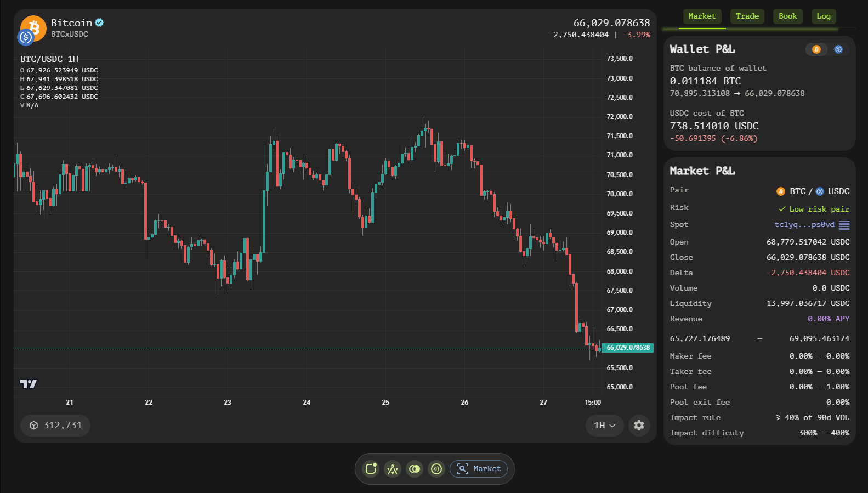This screenshot has height=493, width=868.
Task: Open chart settings gear icon
Action: click(x=639, y=425)
